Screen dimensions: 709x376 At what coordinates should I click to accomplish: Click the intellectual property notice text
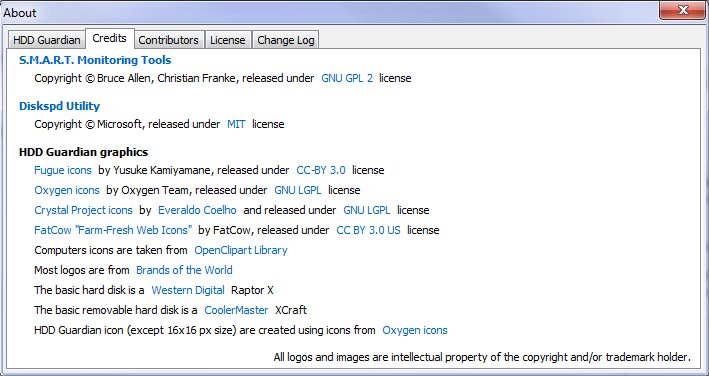click(x=482, y=357)
